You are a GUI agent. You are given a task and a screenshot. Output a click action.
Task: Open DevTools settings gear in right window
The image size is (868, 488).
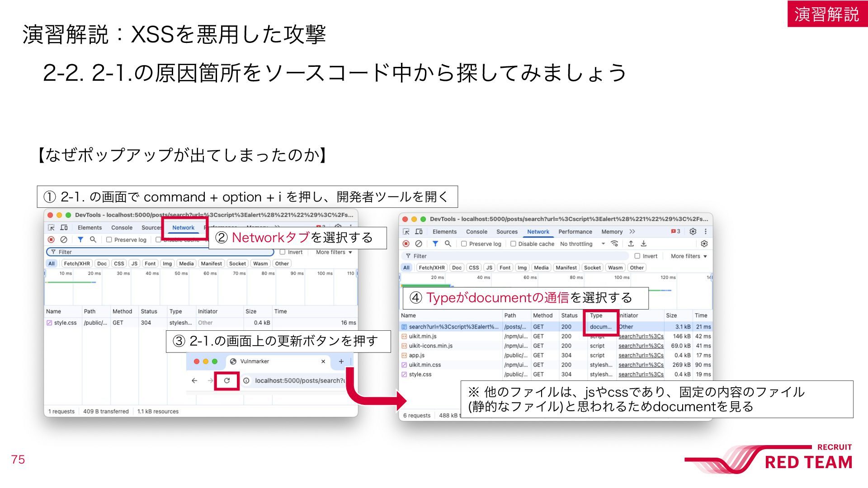pyautogui.click(x=693, y=231)
